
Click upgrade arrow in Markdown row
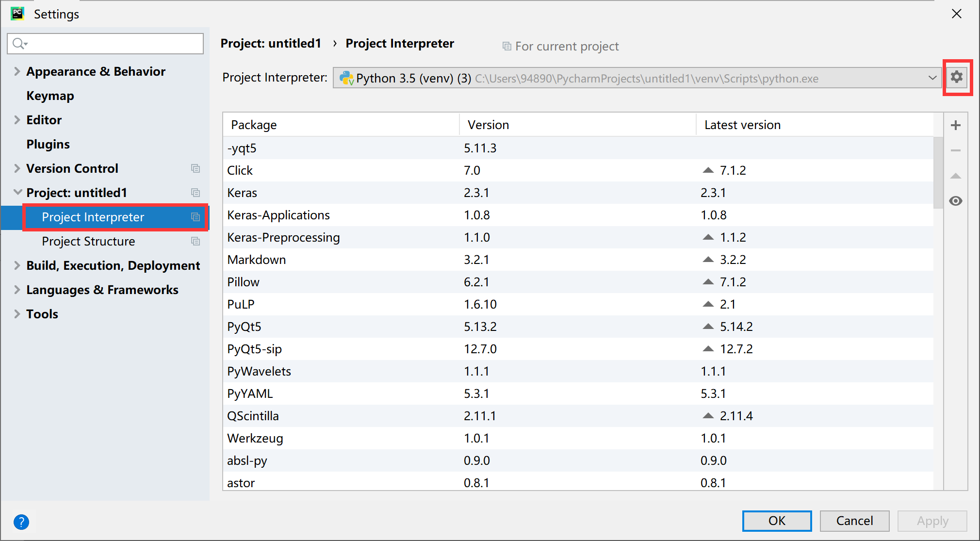tap(708, 260)
